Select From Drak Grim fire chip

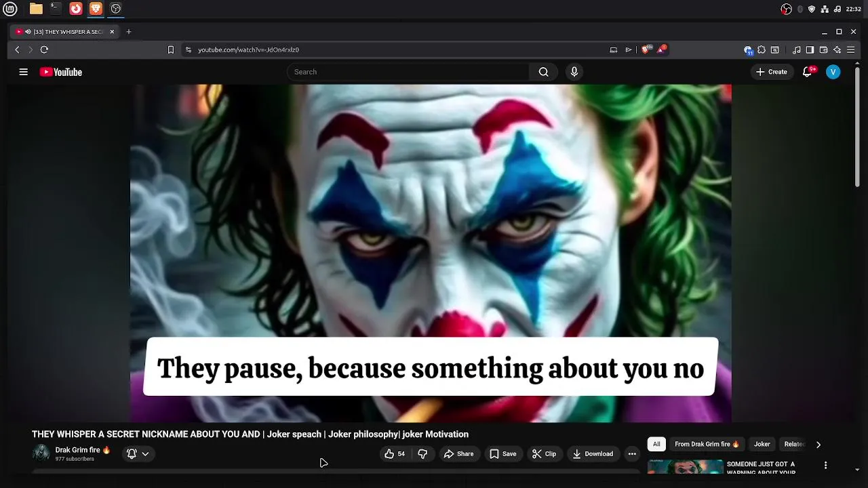pos(707,445)
